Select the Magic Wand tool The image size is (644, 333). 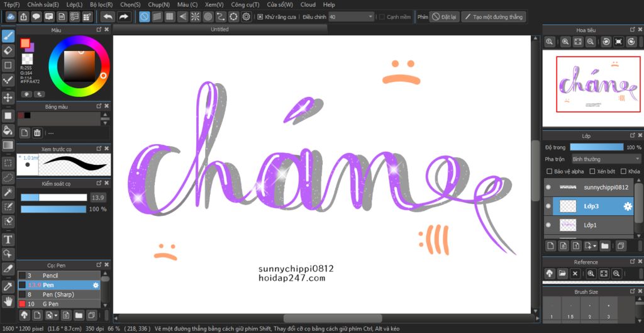point(8,191)
